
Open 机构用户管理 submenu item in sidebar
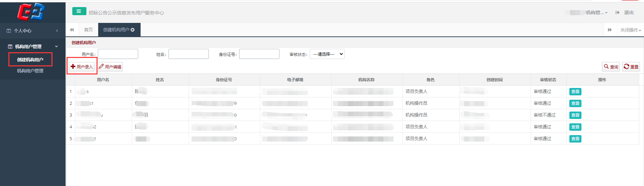30,71
